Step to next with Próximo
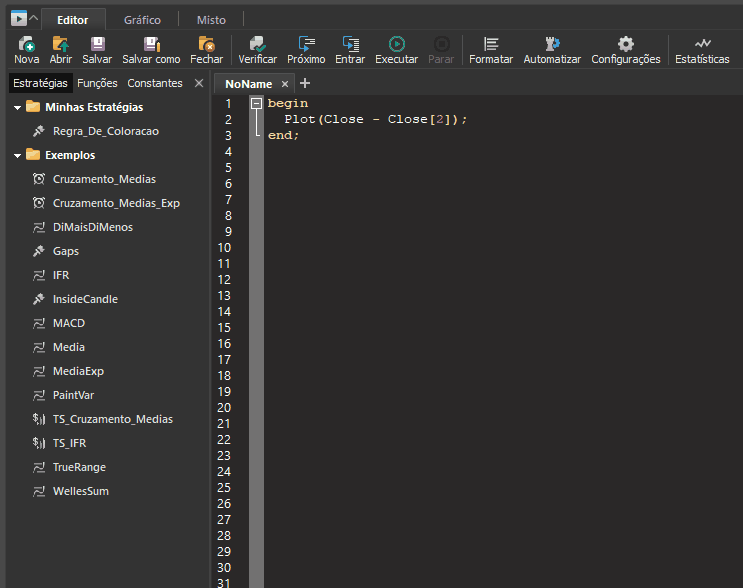Viewport: 743px width, 588px height. tap(306, 50)
